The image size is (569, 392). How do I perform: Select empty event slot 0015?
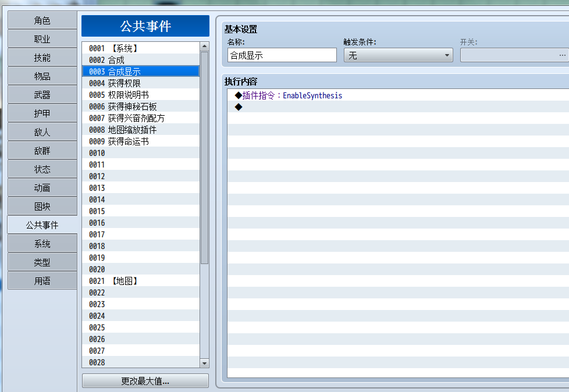tap(141, 211)
